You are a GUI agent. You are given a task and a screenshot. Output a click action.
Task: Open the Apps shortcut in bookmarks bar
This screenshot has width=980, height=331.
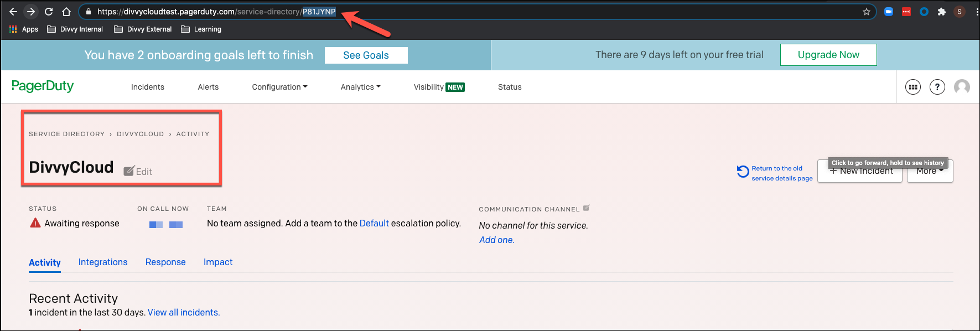[24, 29]
